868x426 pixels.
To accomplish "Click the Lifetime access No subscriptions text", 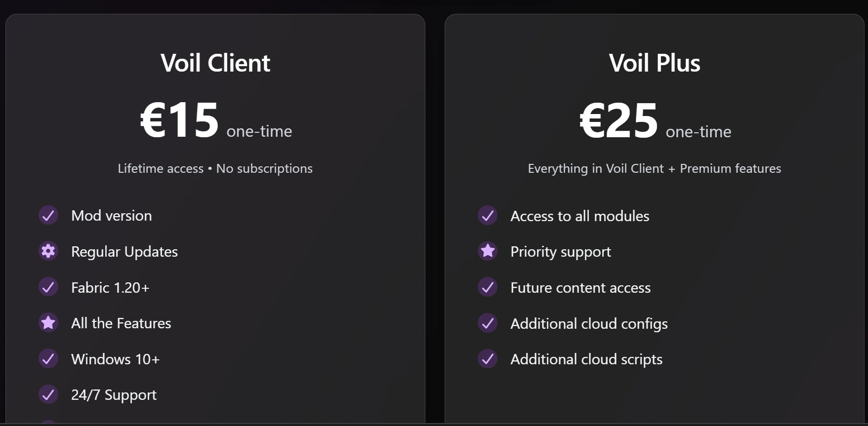I will point(215,168).
